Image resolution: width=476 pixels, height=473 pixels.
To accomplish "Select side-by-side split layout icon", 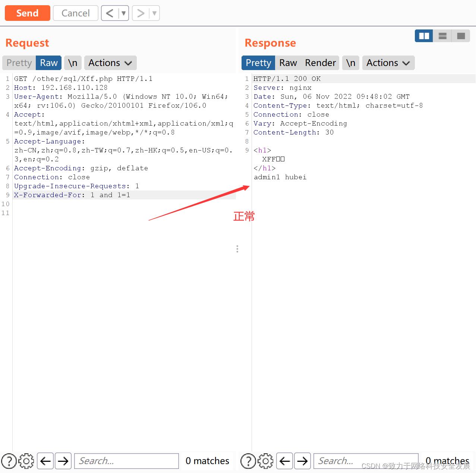I will click(424, 36).
